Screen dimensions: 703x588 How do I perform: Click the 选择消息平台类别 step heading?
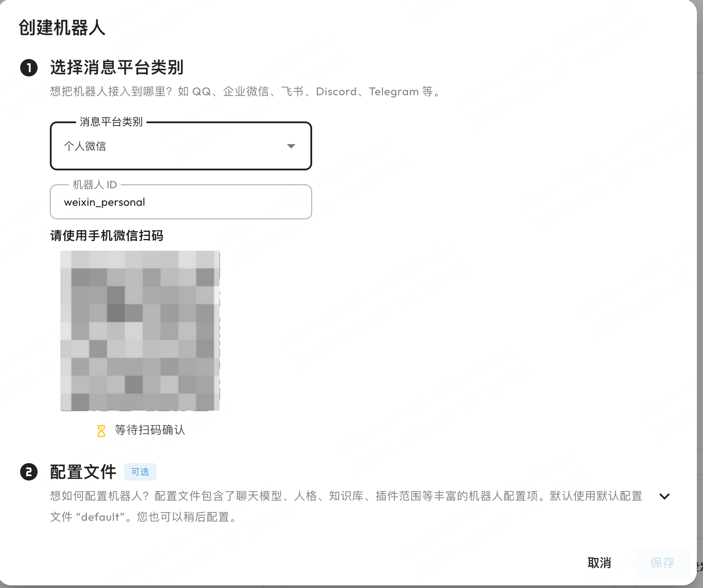tap(117, 68)
